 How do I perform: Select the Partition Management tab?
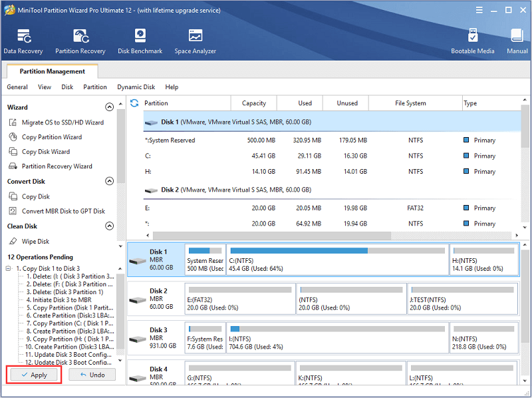coord(53,71)
